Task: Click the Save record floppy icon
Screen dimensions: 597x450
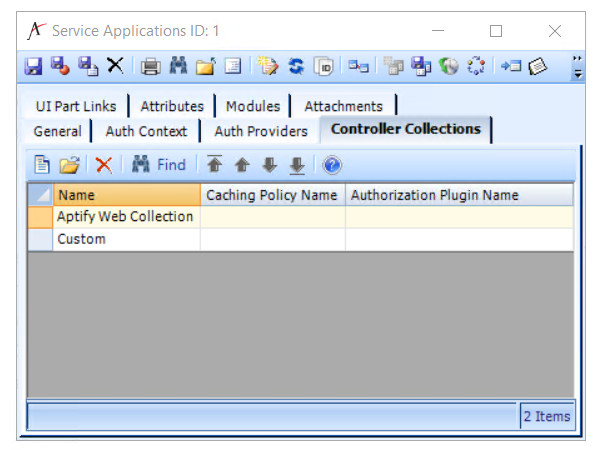Action: (33, 66)
